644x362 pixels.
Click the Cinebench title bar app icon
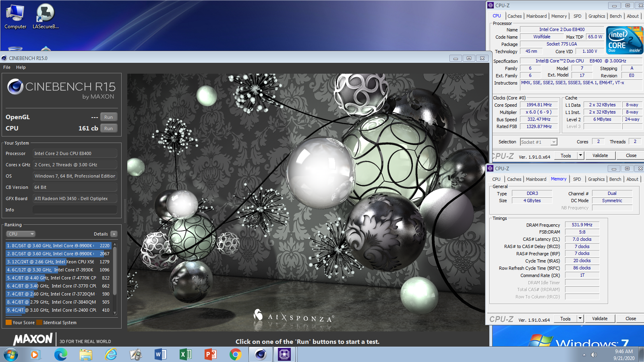(4, 58)
